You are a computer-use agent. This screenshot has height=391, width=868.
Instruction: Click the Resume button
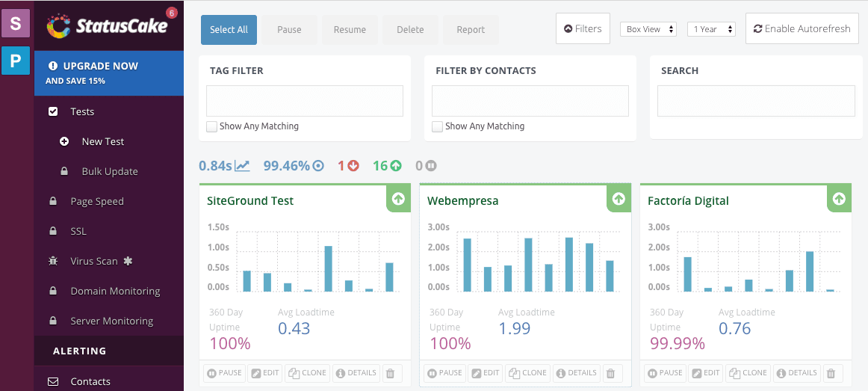point(350,30)
